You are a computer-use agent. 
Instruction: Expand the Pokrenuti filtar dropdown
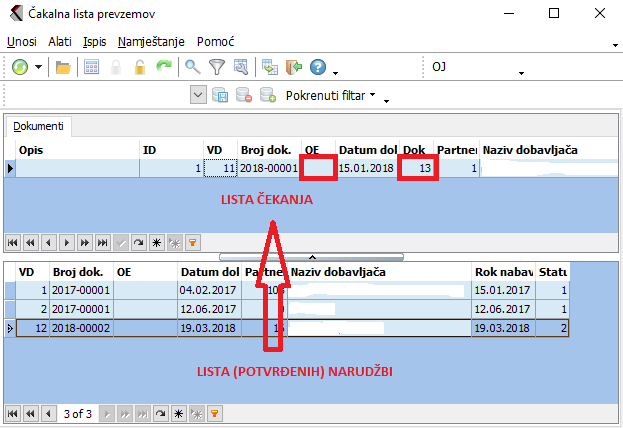coord(372,96)
